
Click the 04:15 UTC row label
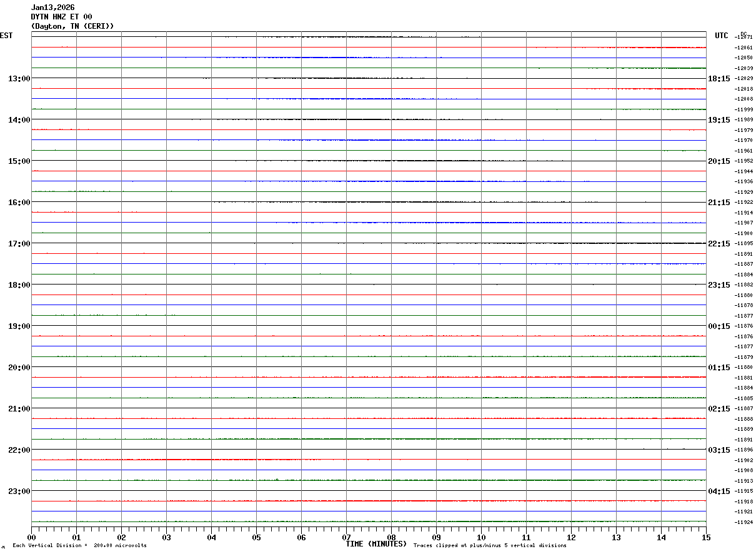click(x=719, y=491)
